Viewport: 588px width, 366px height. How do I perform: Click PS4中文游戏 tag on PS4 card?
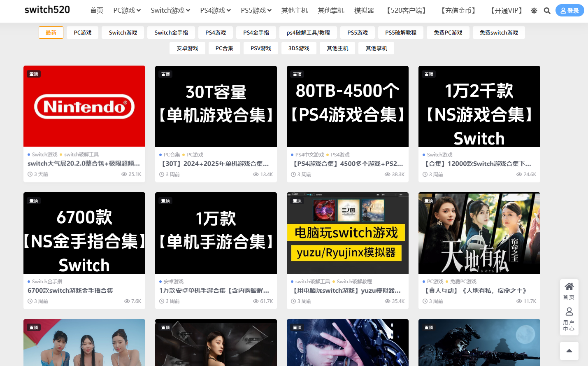coord(310,154)
